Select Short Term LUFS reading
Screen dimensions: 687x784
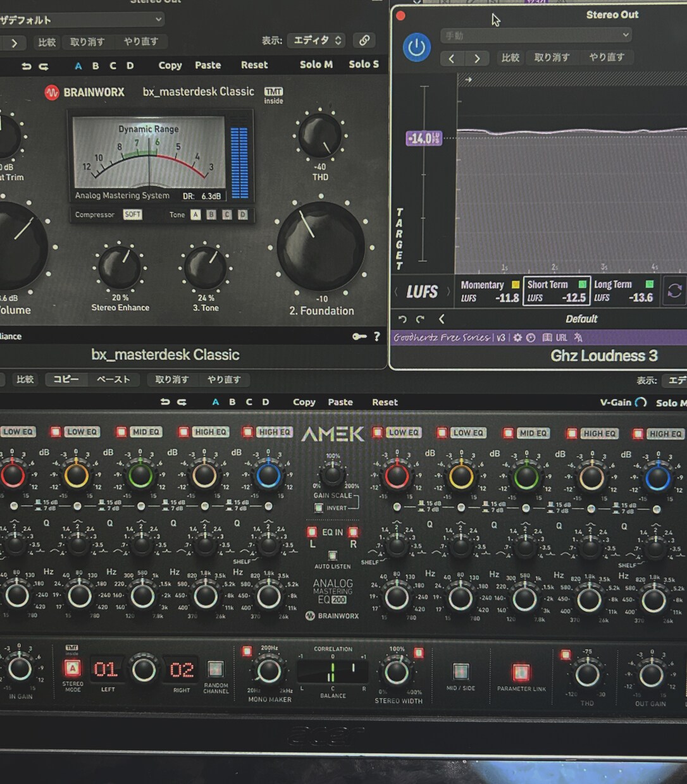(x=557, y=291)
